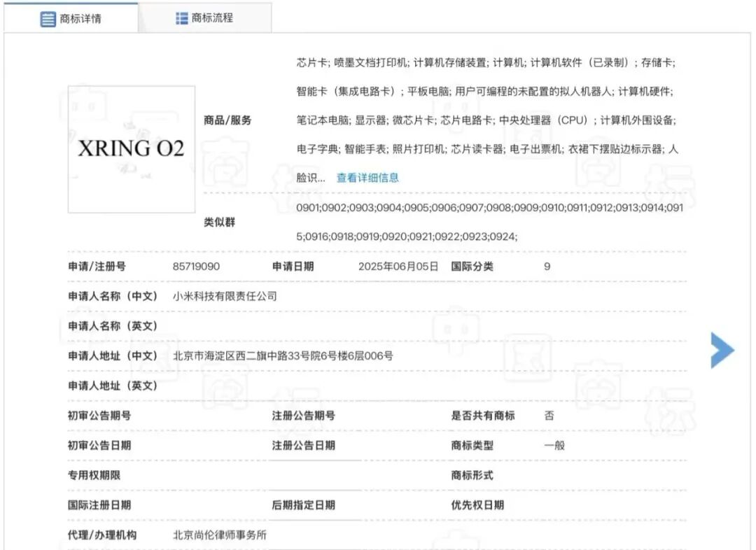Select the application number 85719090

point(197,266)
